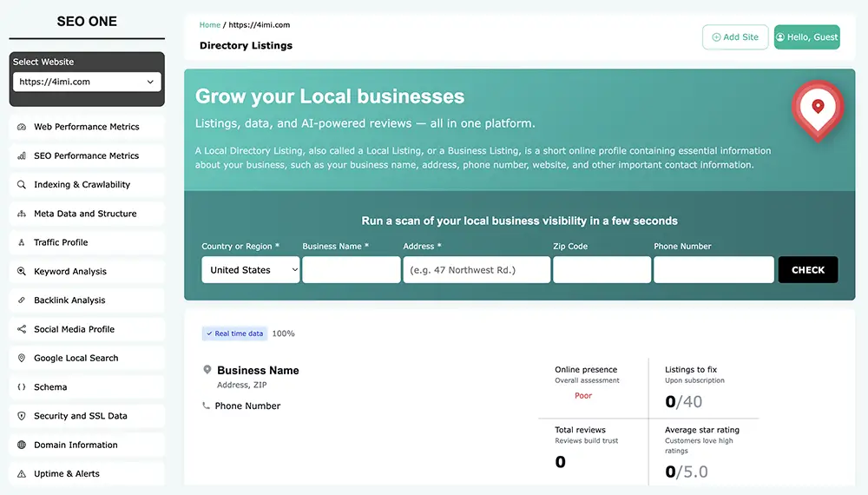Click the Security and SSL shield icon

[22, 416]
